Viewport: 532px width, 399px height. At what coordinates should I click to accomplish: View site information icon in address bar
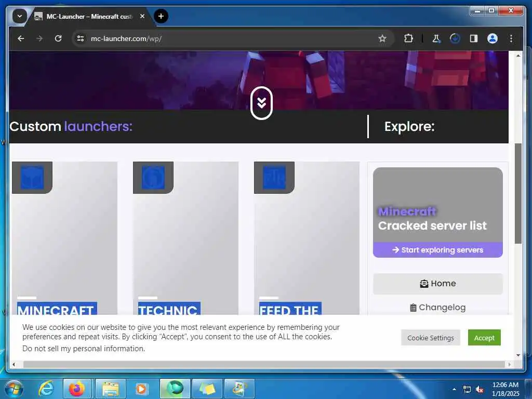pyautogui.click(x=81, y=38)
